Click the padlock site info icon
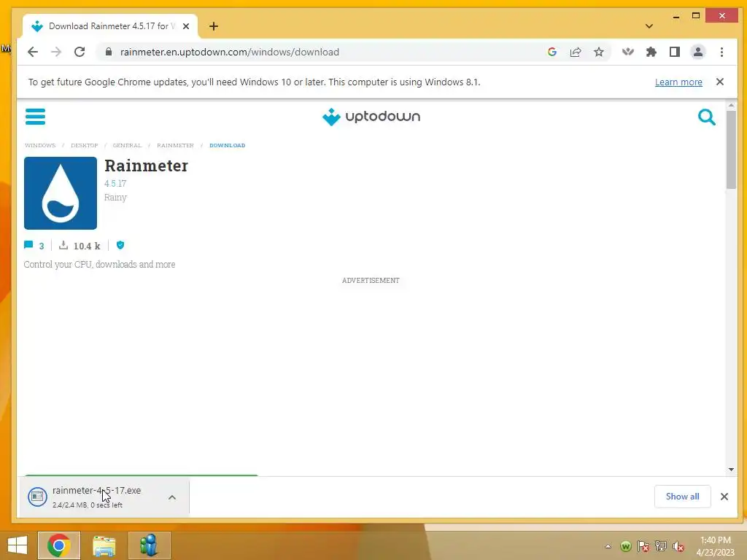The width and height of the screenshot is (747, 560). (x=109, y=52)
